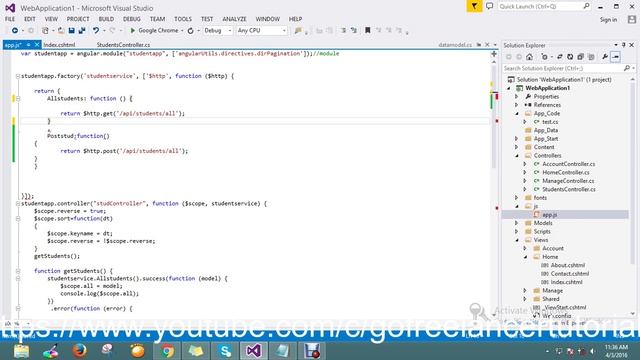
Task: Expand the App_Start folder
Action: [517, 139]
